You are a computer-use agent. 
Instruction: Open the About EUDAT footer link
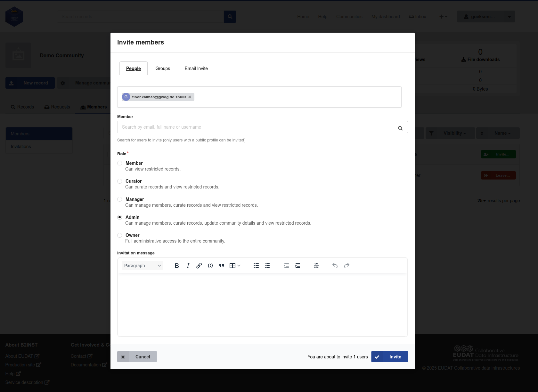point(22,356)
